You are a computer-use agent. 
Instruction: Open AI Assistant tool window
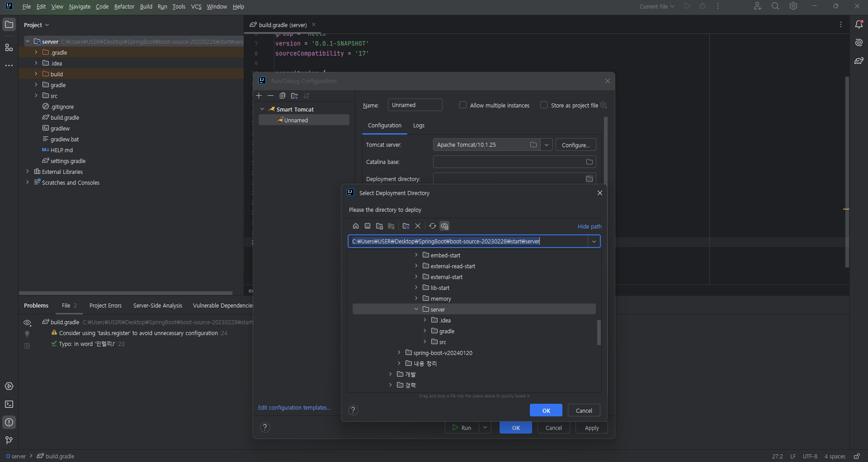(859, 42)
